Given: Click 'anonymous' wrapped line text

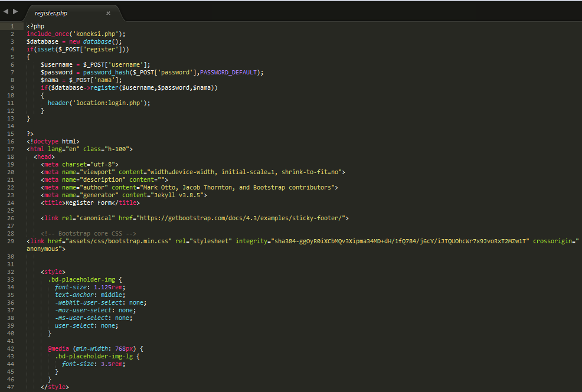Looking at the screenshot, I should 42,249.
